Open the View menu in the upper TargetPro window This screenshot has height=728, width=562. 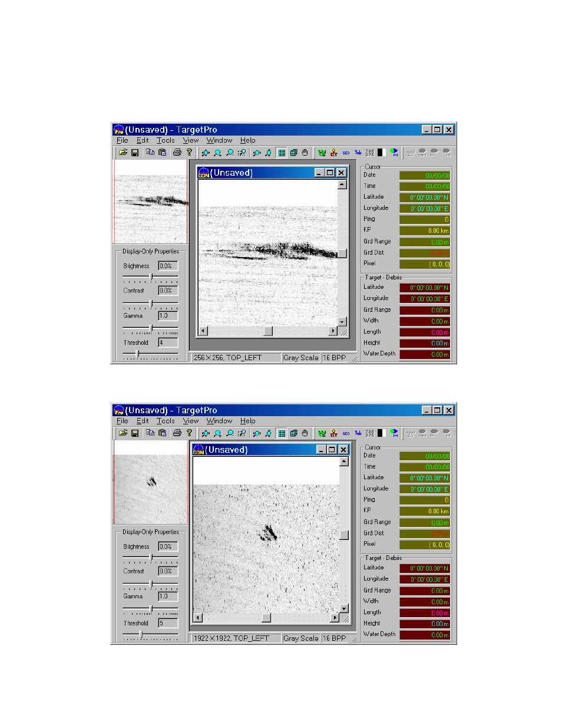[x=191, y=140]
